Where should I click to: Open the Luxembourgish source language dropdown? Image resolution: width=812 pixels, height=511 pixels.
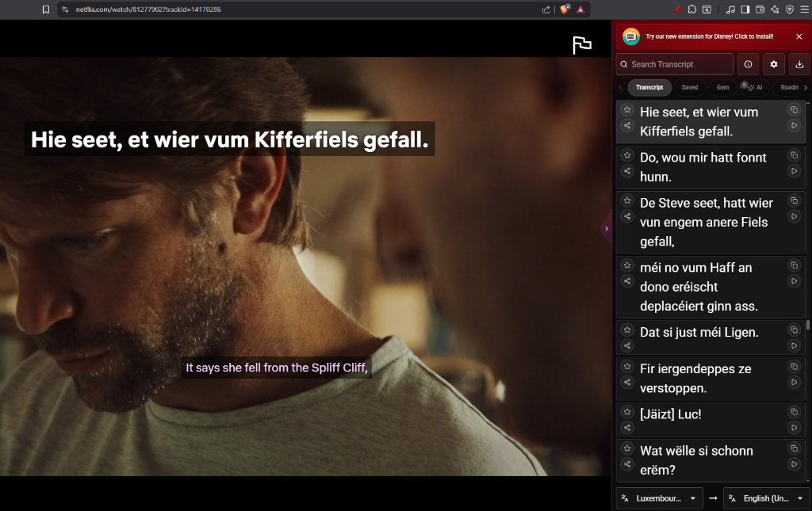[x=659, y=498]
